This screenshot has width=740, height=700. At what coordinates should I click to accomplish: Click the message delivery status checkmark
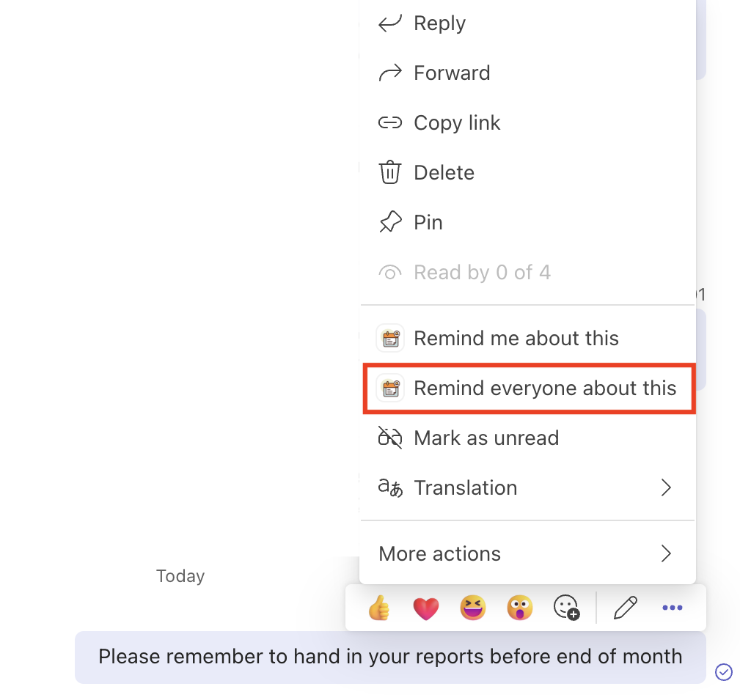pos(724,672)
